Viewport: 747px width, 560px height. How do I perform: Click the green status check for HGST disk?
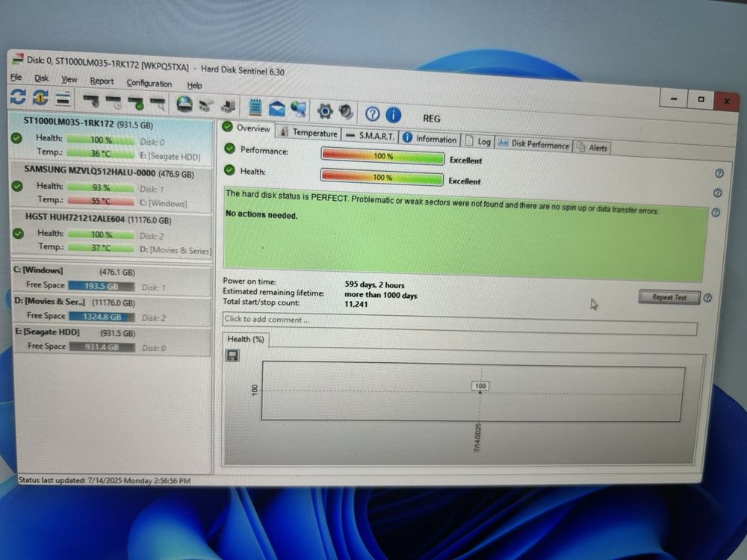point(18,234)
